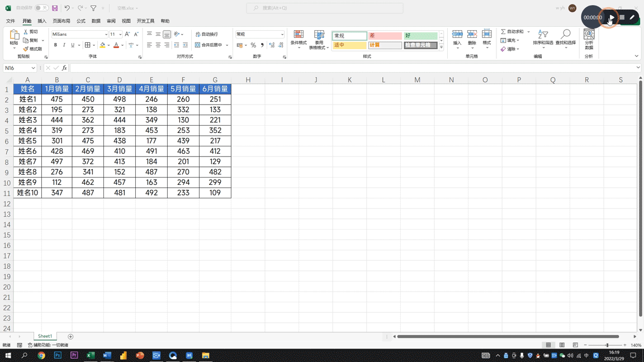Viewport: 644px width, 362px height.
Task: Click the 自动换行 wrap text button
Action: (x=207, y=35)
